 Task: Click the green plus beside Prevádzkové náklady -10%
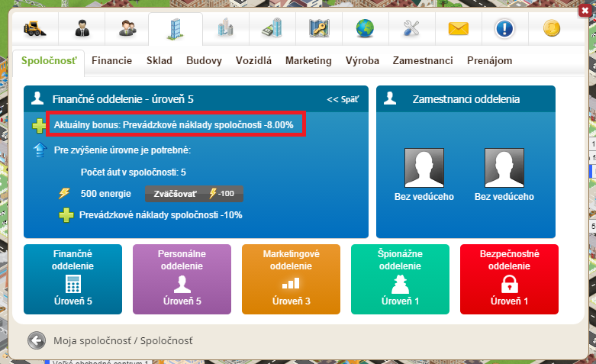coord(66,215)
